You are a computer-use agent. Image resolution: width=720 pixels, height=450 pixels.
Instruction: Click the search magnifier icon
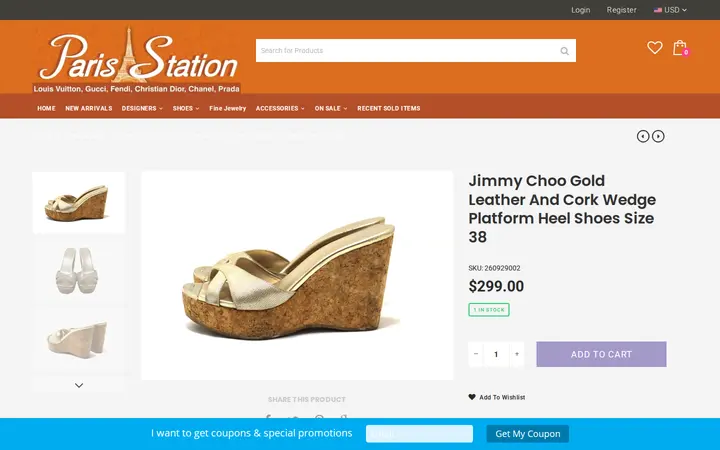tap(564, 51)
